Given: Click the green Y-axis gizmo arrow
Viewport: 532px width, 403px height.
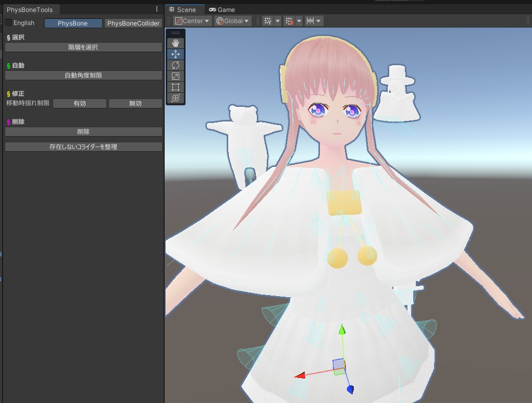Looking at the screenshot, I should (342, 329).
